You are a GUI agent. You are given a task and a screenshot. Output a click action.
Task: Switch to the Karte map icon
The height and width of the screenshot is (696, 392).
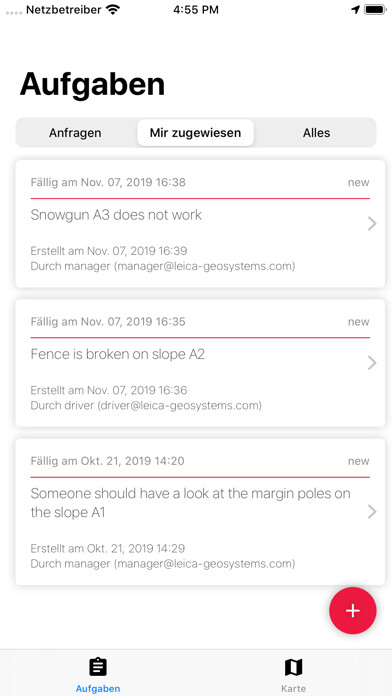coord(293,667)
